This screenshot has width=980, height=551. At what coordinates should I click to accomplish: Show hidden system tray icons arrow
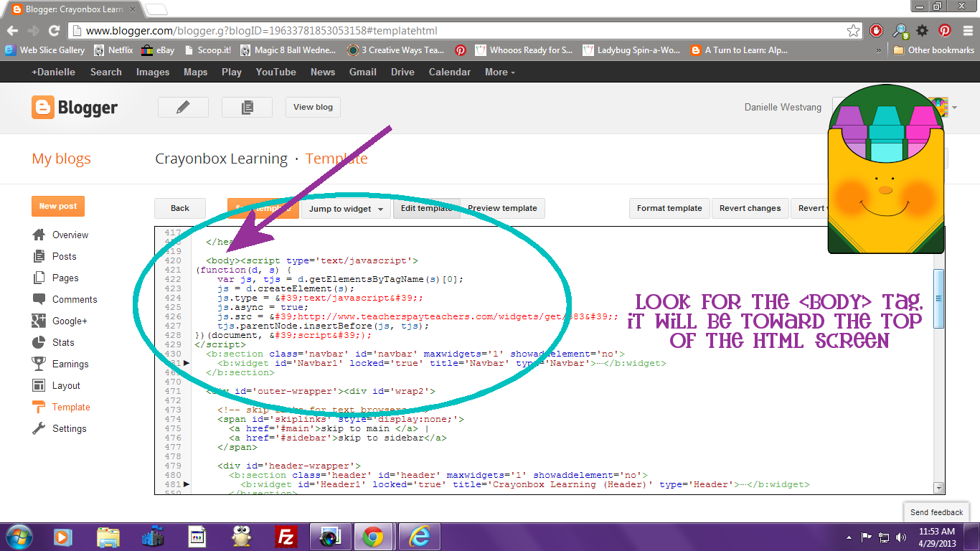(x=849, y=537)
